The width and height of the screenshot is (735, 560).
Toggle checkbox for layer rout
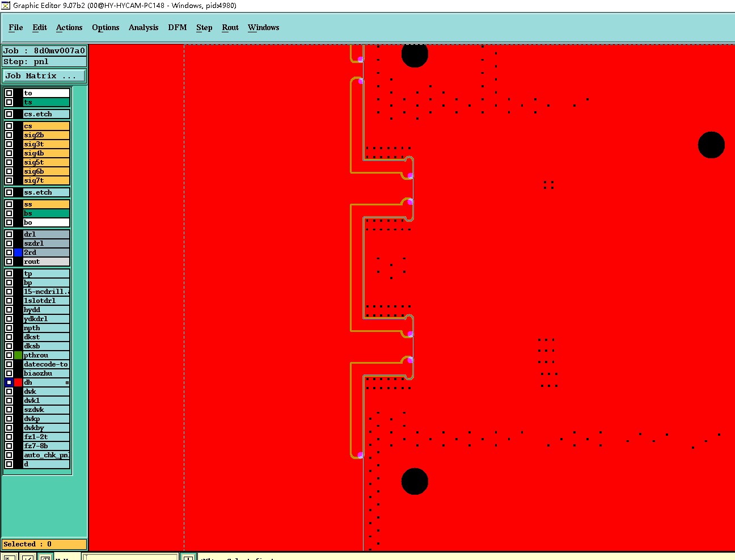pos(9,262)
